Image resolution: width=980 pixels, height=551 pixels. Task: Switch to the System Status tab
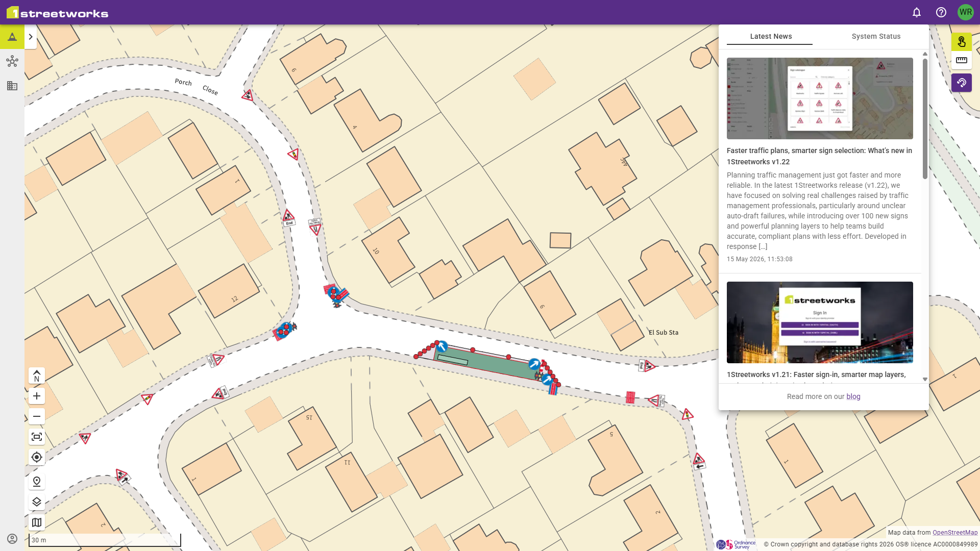pyautogui.click(x=876, y=36)
